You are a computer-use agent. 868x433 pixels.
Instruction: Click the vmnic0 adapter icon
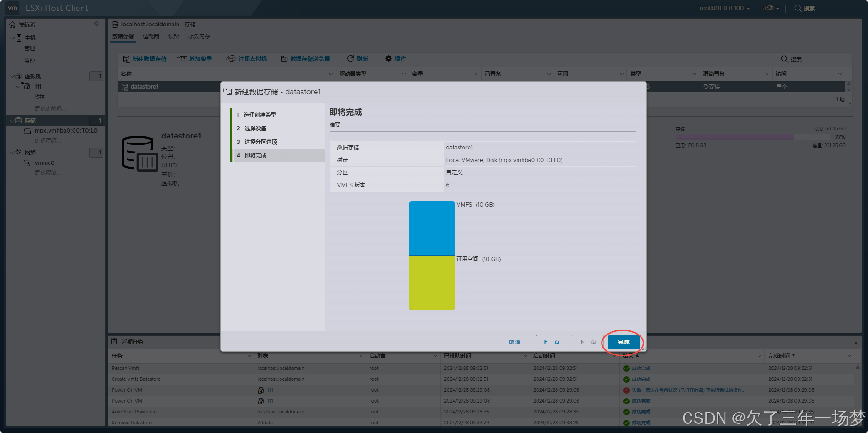tap(27, 163)
